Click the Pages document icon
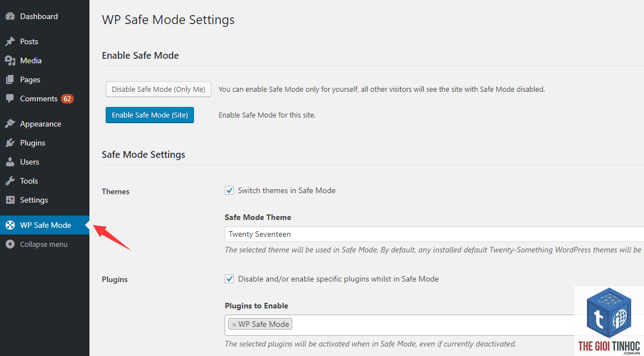The width and height of the screenshot is (644, 356). (10, 79)
